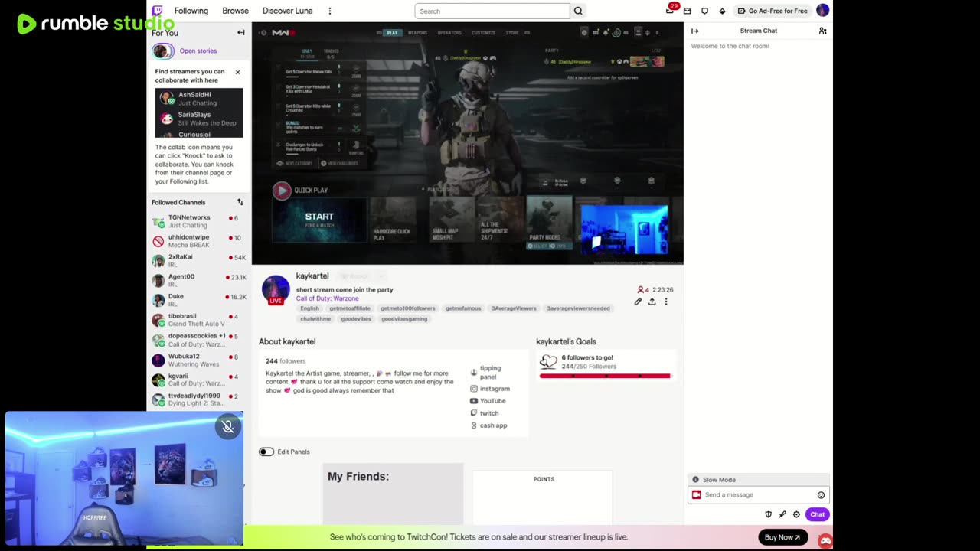980x551 pixels.
Task: Click the purple Chat send button
Action: 817,514
